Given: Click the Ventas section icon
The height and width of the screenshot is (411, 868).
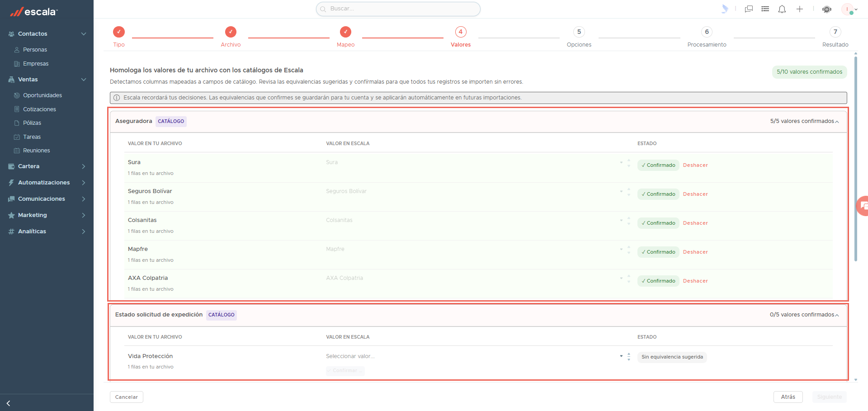Looking at the screenshot, I should (11, 80).
